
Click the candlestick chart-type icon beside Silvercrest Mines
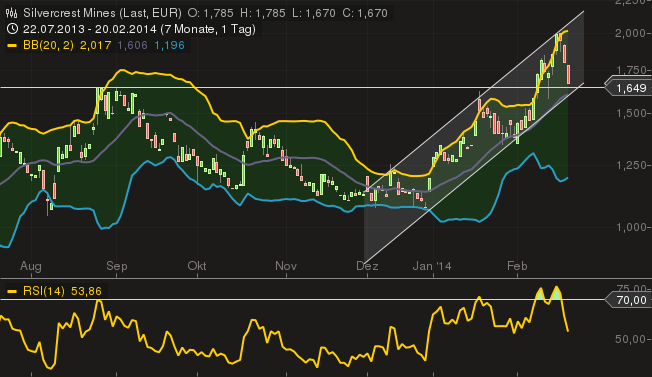point(12,13)
